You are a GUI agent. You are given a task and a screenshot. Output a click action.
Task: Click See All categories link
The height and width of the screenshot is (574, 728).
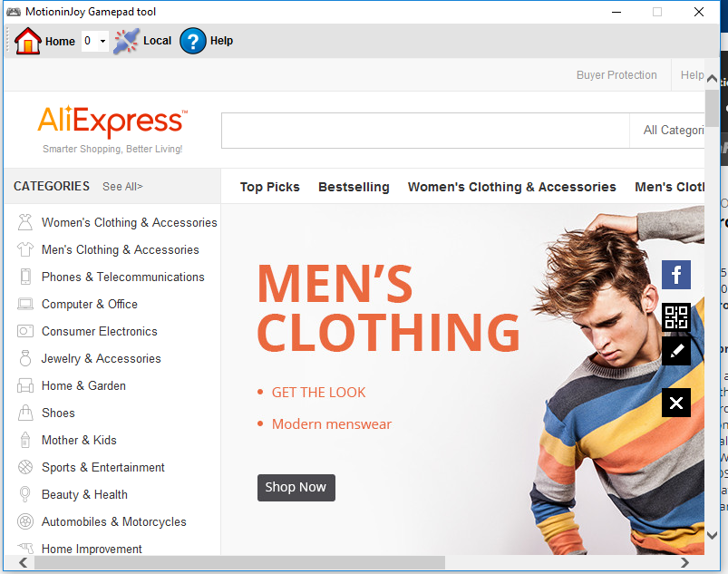click(122, 186)
